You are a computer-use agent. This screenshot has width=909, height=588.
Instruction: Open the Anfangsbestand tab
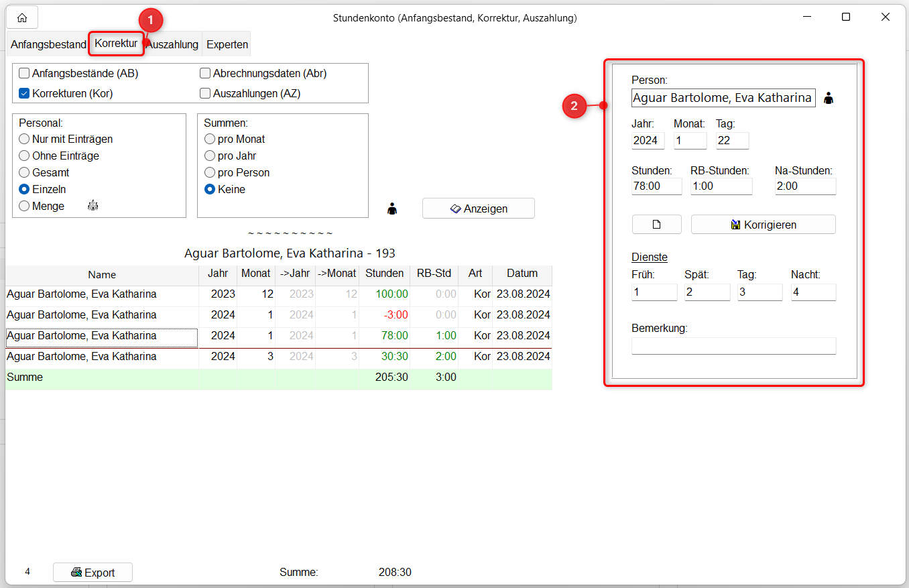(x=48, y=45)
